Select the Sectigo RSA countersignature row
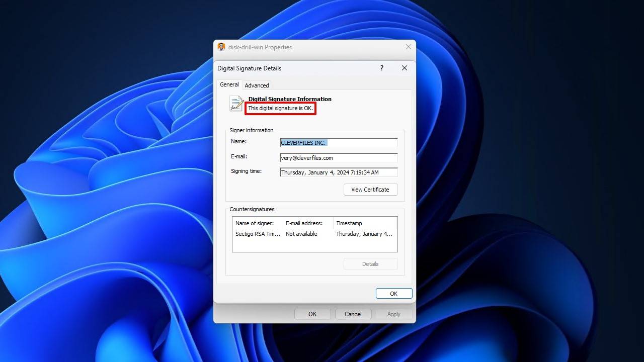The width and height of the screenshot is (644, 362). (314, 234)
